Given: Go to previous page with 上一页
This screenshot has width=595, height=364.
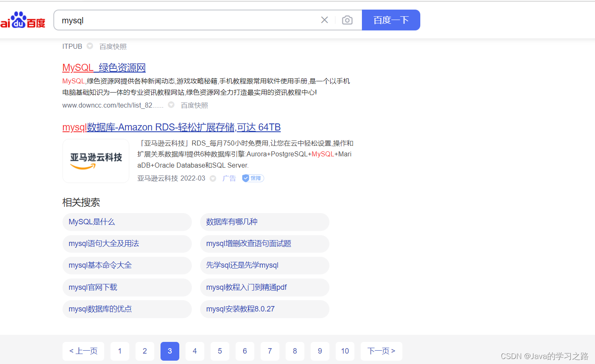Looking at the screenshot, I should pyautogui.click(x=83, y=351).
